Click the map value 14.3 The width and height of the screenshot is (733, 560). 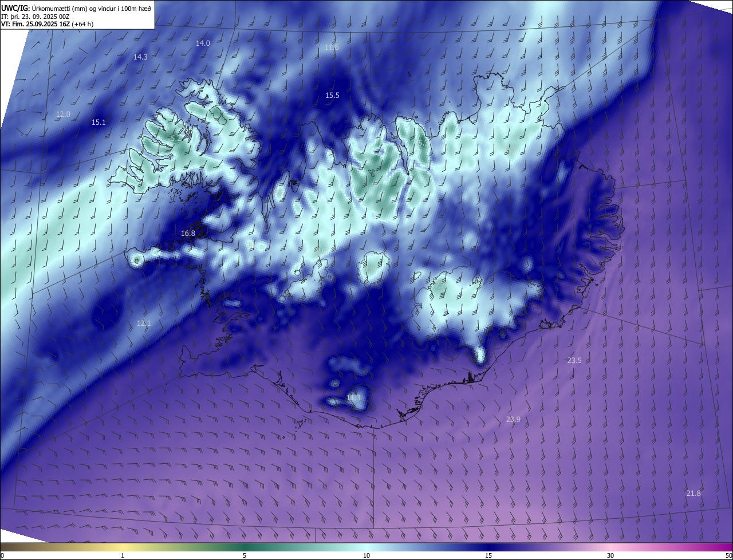(x=140, y=57)
